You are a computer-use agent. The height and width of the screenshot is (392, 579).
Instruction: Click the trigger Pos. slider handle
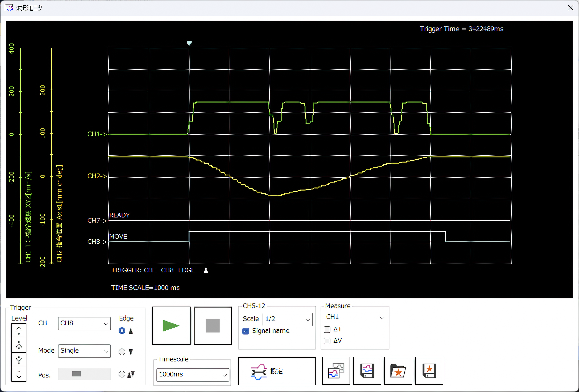[x=76, y=374]
